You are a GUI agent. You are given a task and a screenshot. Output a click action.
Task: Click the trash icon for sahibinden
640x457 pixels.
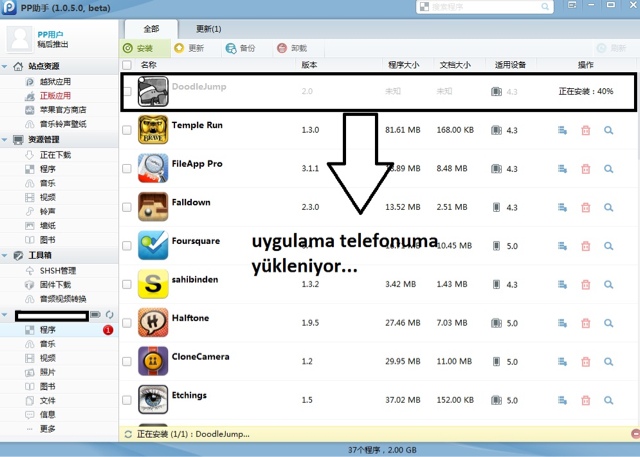click(x=586, y=284)
